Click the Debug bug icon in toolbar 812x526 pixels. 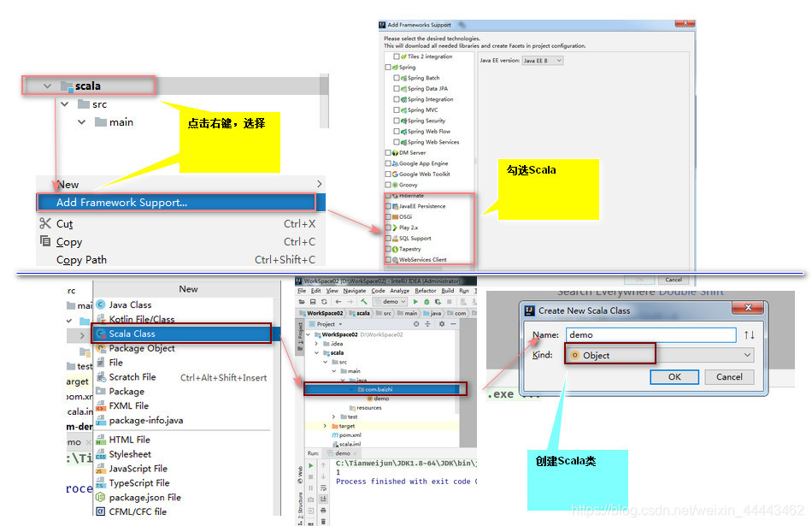coord(427,302)
